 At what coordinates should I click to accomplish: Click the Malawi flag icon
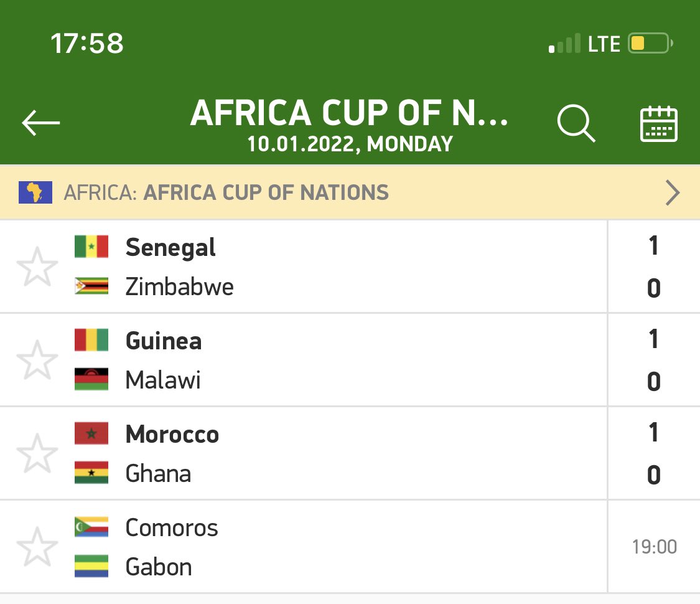91,379
